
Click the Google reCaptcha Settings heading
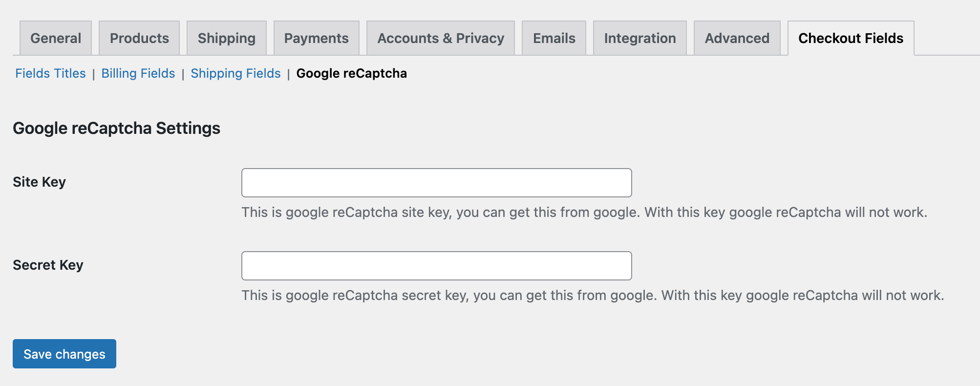pyautogui.click(x=116, y=128)
